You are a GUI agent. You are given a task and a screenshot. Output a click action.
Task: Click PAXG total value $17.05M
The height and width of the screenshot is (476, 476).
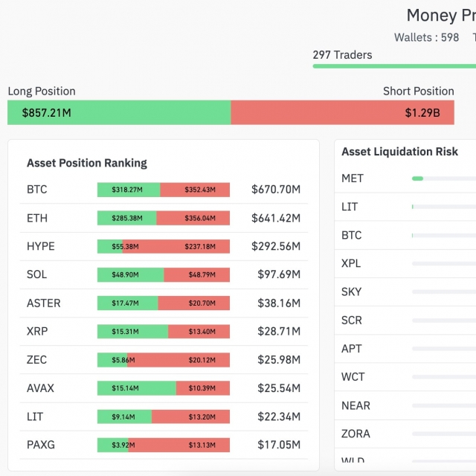pyautogui.click(x=275, y=445)
